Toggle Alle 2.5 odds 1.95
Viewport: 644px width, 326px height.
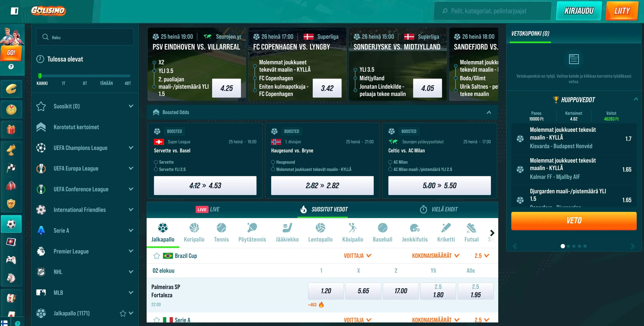click(475, 291)
